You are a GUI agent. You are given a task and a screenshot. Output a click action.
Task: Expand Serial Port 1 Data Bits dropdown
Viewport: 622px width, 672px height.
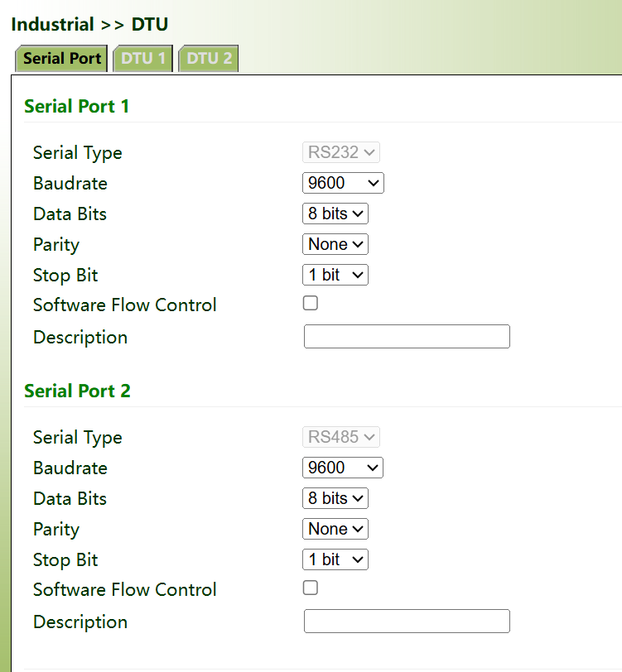[x=335, y=214]
